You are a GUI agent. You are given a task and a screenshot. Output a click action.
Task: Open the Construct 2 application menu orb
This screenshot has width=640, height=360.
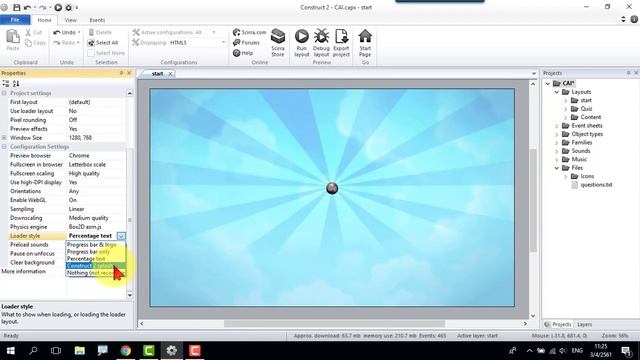pos(4,7)
